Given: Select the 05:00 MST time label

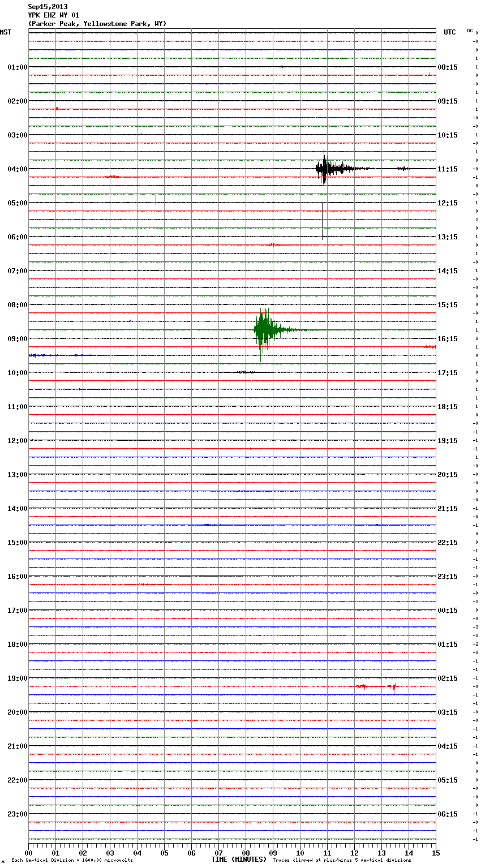Looking at the screenshot, I should pyautogui.click(x=18, y=203).
